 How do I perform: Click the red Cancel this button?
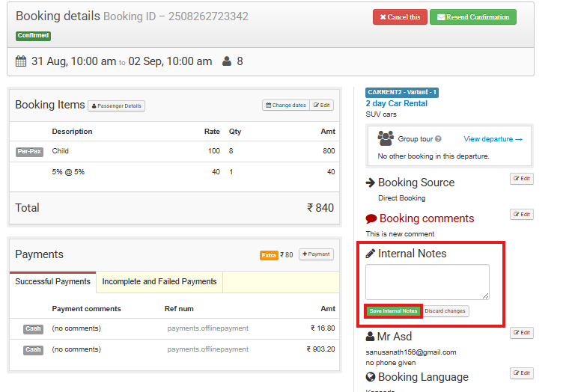coord(400,17)
